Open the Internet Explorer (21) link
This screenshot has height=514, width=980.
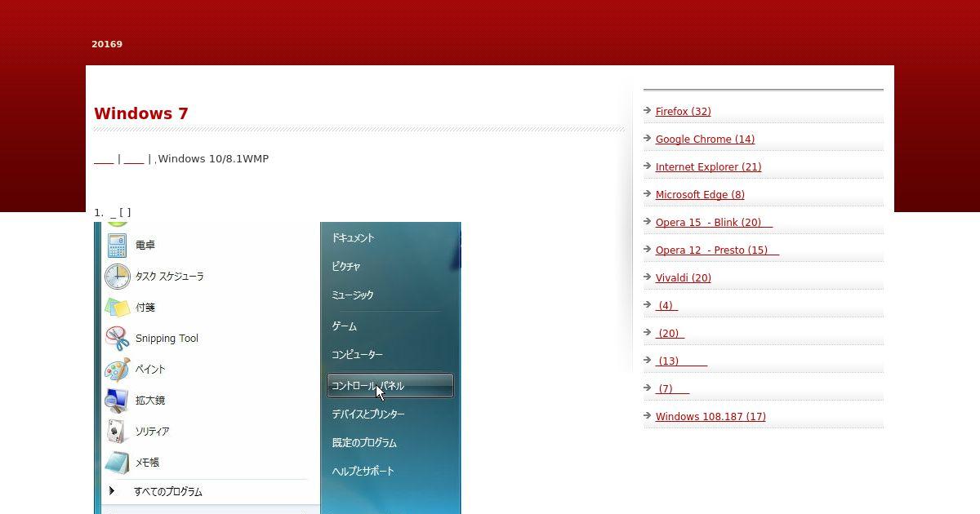[709, 167]
